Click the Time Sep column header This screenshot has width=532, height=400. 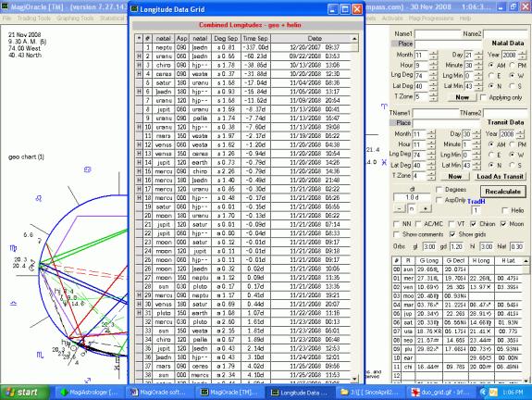[x=255, y=39]
